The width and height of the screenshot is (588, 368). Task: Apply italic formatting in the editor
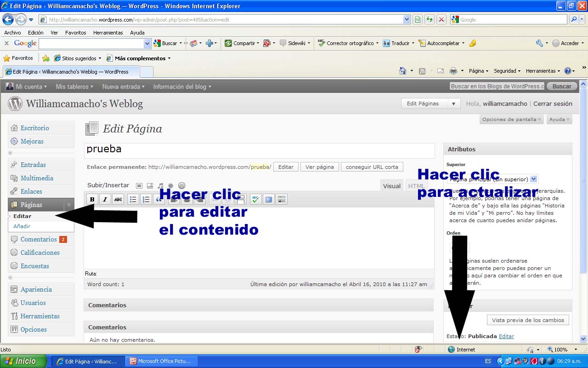105,199
